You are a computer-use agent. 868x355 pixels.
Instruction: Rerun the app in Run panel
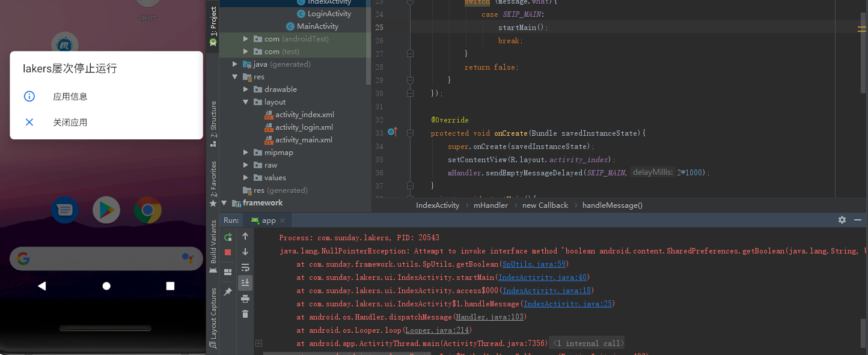coord(228,237)
